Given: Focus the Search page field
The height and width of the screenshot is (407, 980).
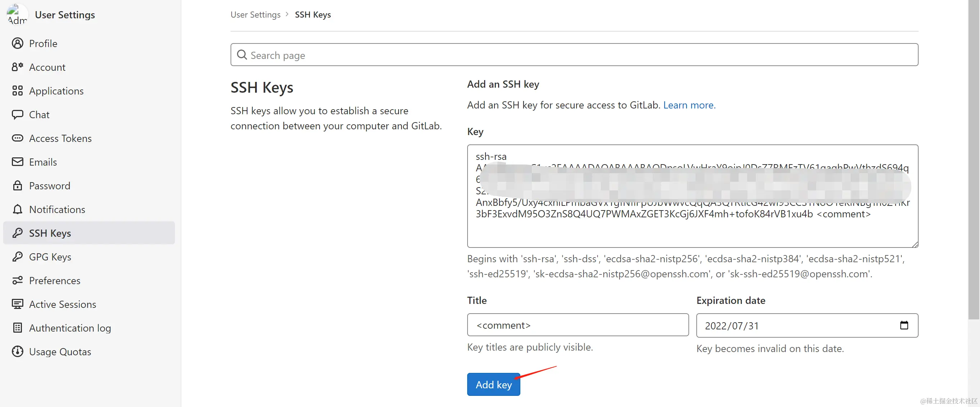Looking at the screenshot, I should click(574, 55).
